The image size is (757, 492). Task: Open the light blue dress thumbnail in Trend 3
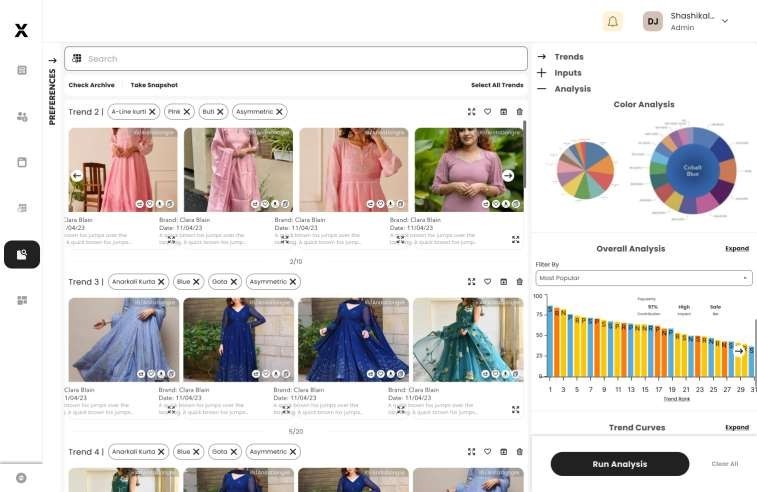pyautogui.click(x=124, y=339)
